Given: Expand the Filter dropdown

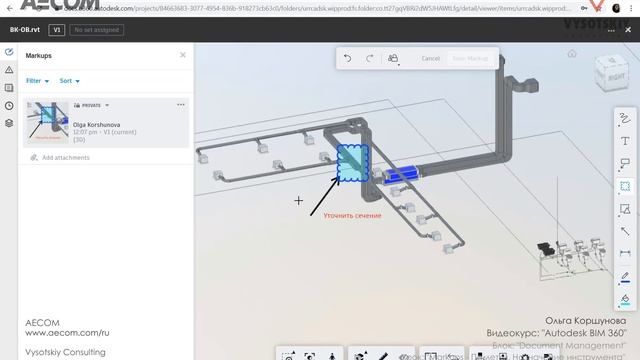Looking at the screenshot, I should coord(37,81).
